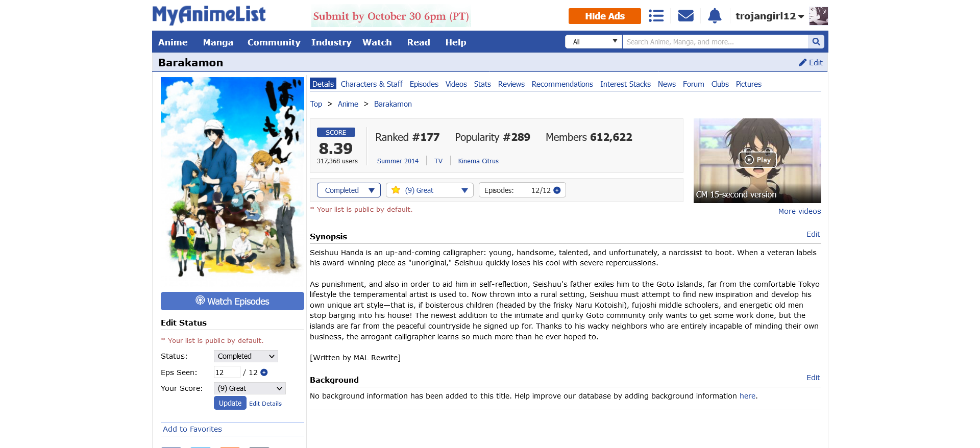Switch to the Recommendations tab
Screen dimensions: 980x448
[x=562, y=84]
